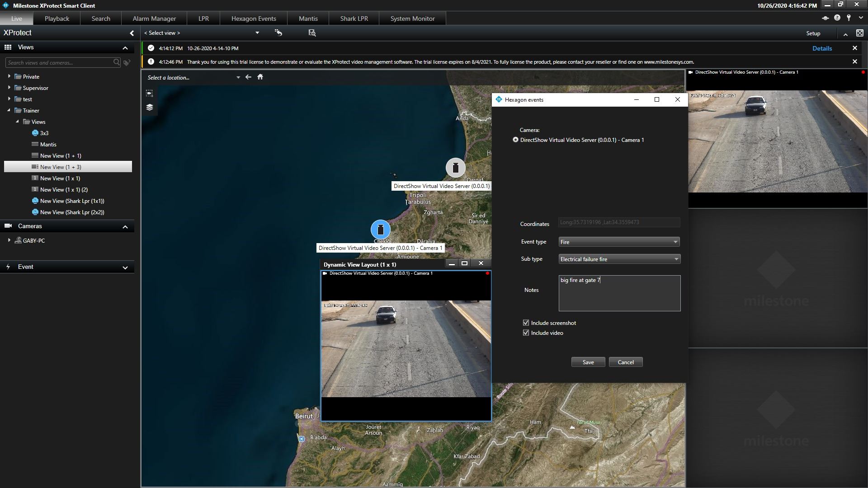The height and width of the screenshot is (488, 868).
Task: Click the select cameras tool on map
Action: point(150,93)
